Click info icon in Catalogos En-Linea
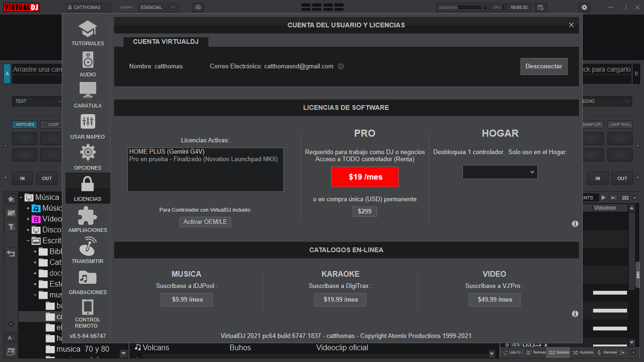Viewport: 644px width, 362px height. [575, 313]
